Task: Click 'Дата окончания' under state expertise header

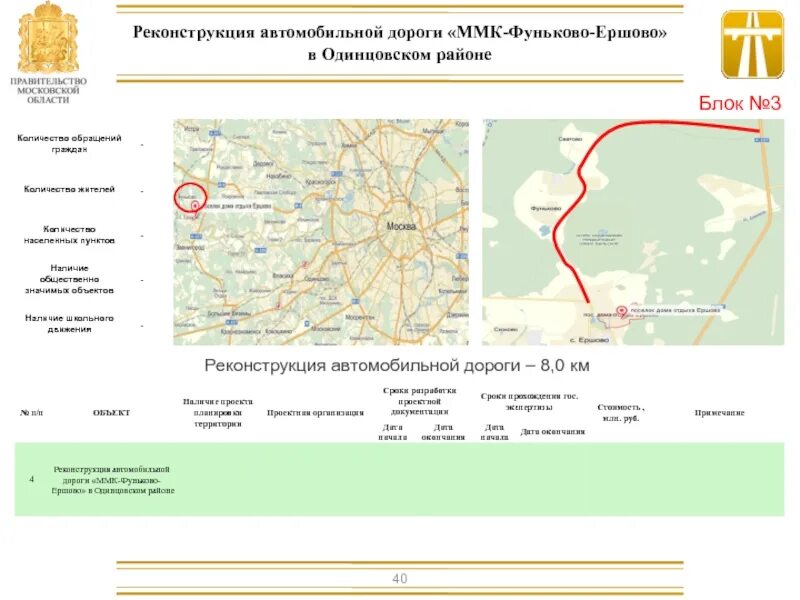Action: tap(553, 432)
